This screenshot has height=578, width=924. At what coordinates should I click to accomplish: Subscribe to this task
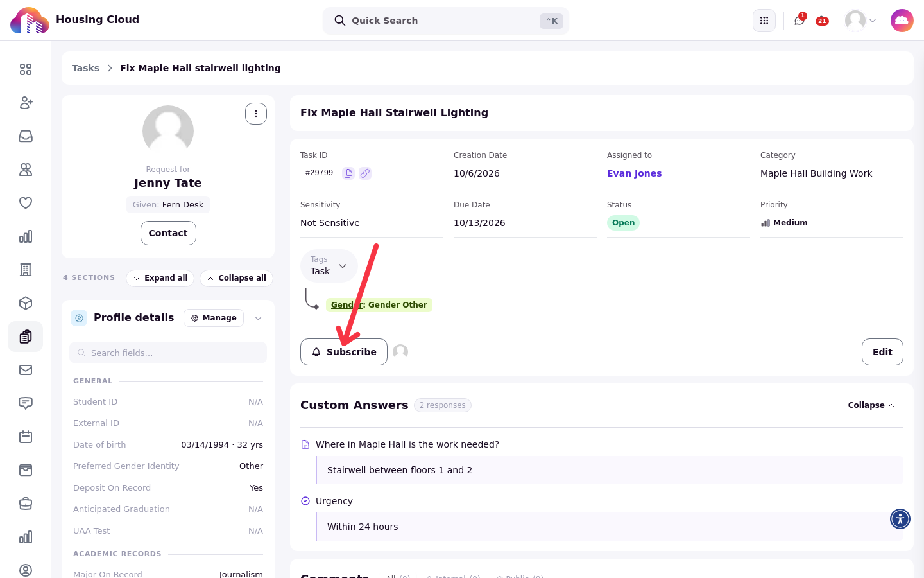pyautogui.click(x=344, y=352)
